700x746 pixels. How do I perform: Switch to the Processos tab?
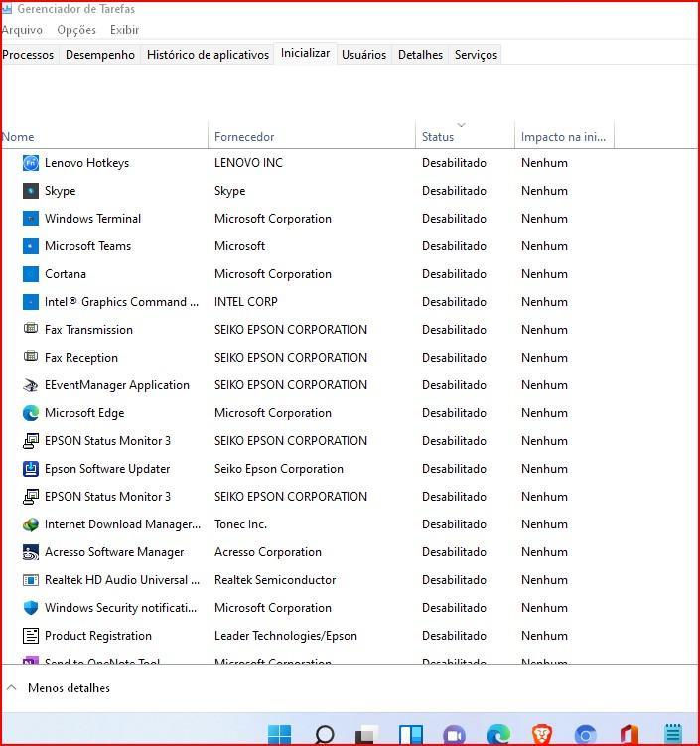point(28,55)
